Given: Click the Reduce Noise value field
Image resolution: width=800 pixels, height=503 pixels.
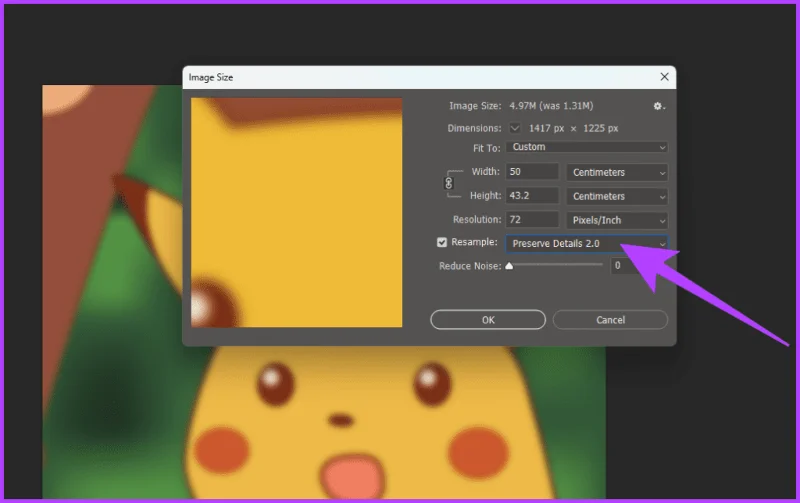Looking at the screenshot, I should 625,266.
